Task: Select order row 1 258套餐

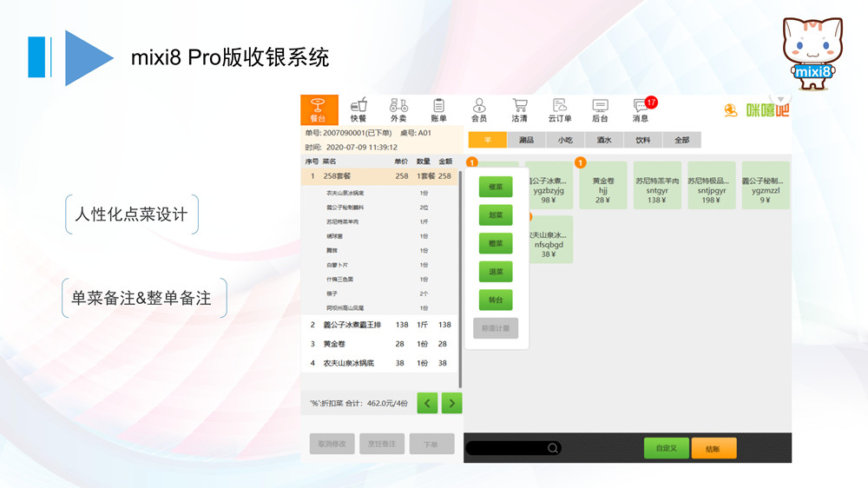Action: click(380, 176)
